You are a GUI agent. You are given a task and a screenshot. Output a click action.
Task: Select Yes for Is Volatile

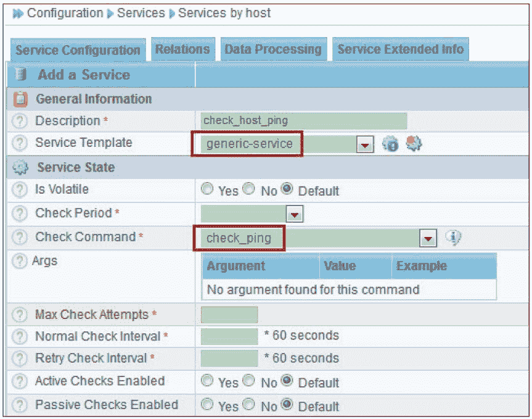[x=208, y=190]
